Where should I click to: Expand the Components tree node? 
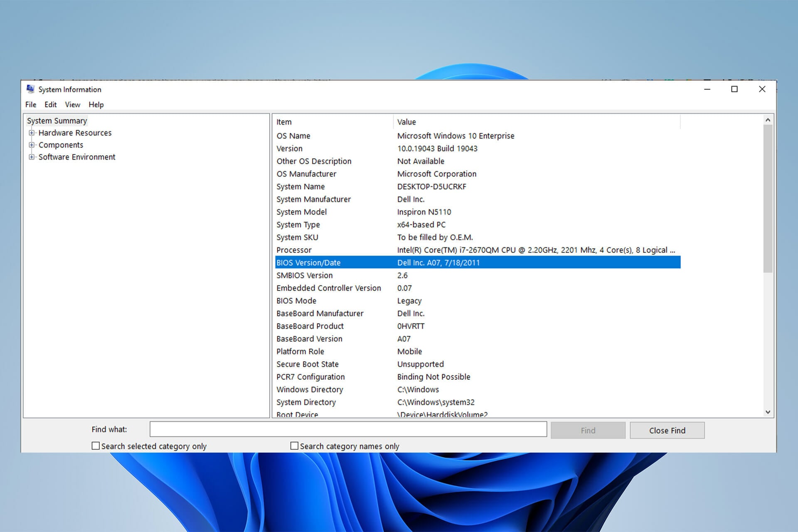pyautogui.click(x=32, y=145)
